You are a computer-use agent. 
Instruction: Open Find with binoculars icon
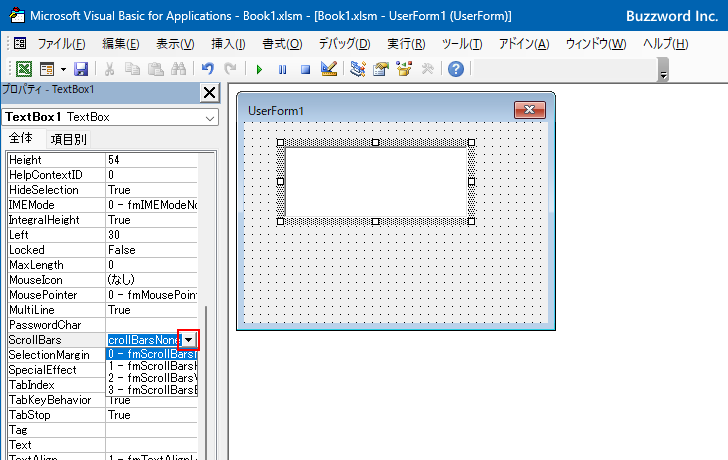[x=178, y=69]
